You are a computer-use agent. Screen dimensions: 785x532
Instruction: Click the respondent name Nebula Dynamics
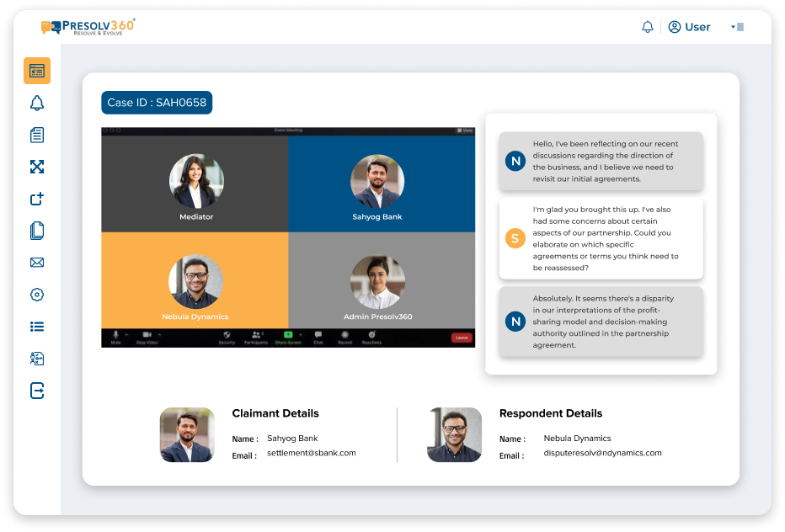[577, 439]
